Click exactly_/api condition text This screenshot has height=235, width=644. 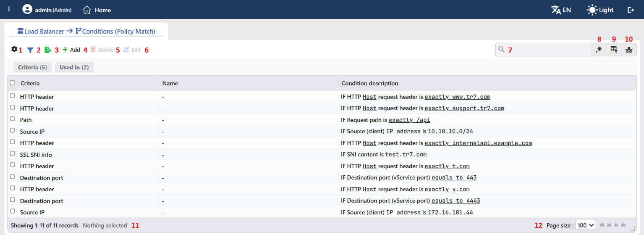[x=409, y=120]
